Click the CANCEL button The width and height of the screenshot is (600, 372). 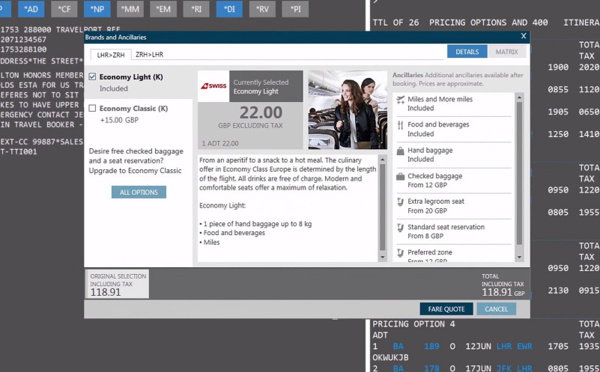(496, 309)
